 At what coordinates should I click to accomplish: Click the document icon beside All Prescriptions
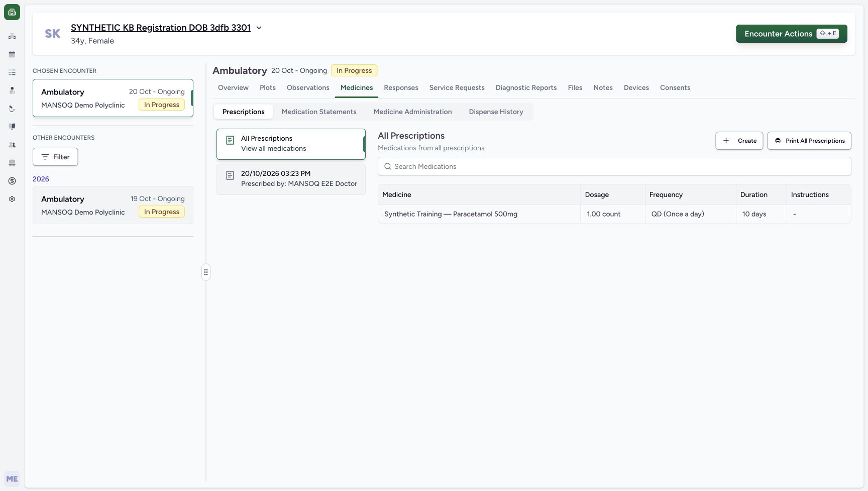click(230, 140)
